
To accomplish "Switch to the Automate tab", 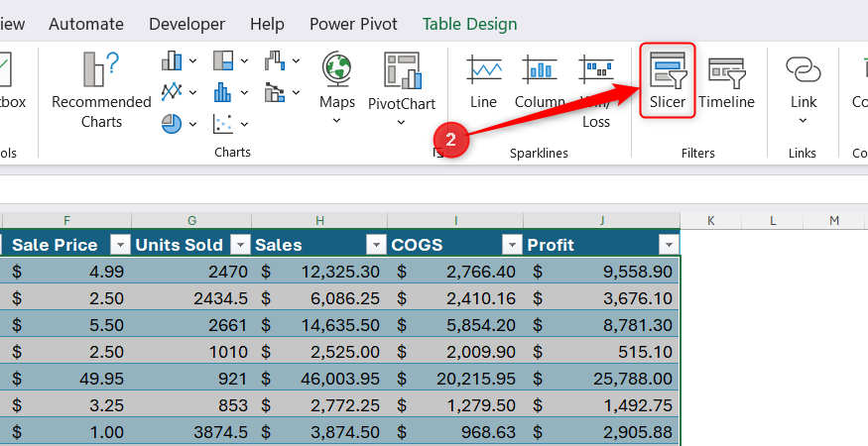I will tap(86, 24).
